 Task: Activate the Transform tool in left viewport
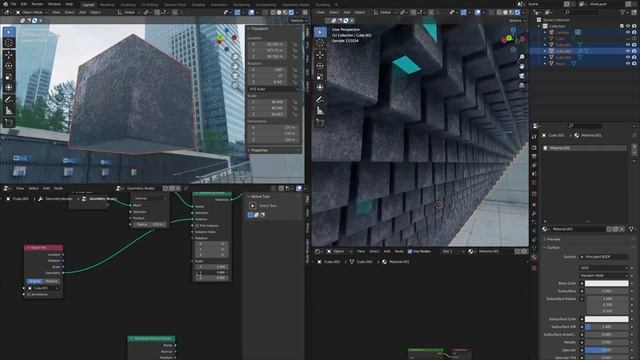pyautogui.click(x=9, y=87)
